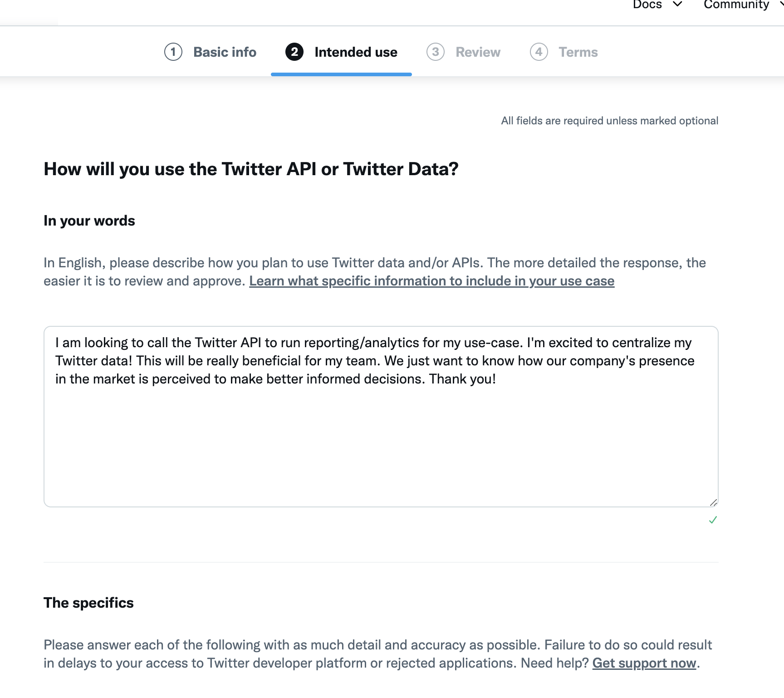Click the step 4 circle icon
This screenshot has height=698, width=784.
click(539, 52)
